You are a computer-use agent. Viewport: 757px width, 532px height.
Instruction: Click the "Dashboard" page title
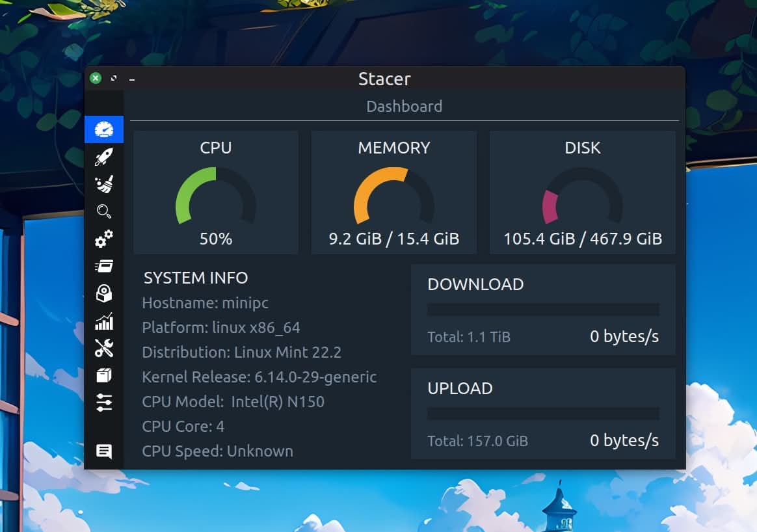point(404,106)
